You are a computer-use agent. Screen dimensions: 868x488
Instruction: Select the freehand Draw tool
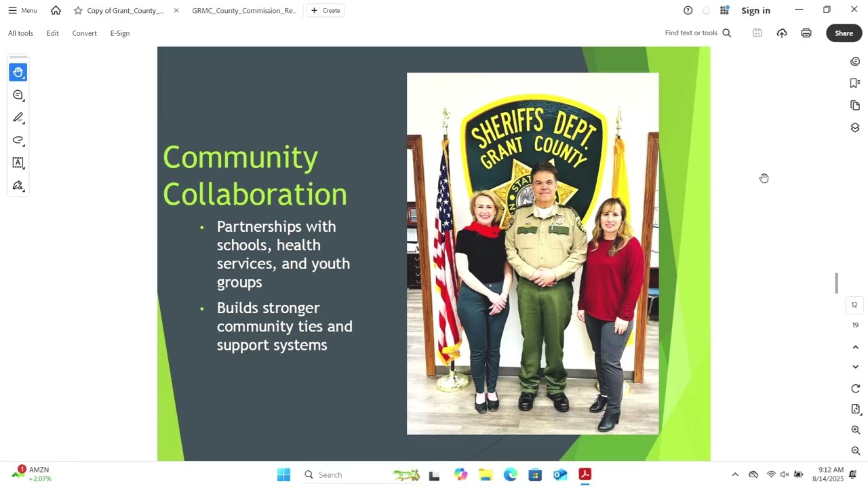pyautogui.click(x=18, y=140)
